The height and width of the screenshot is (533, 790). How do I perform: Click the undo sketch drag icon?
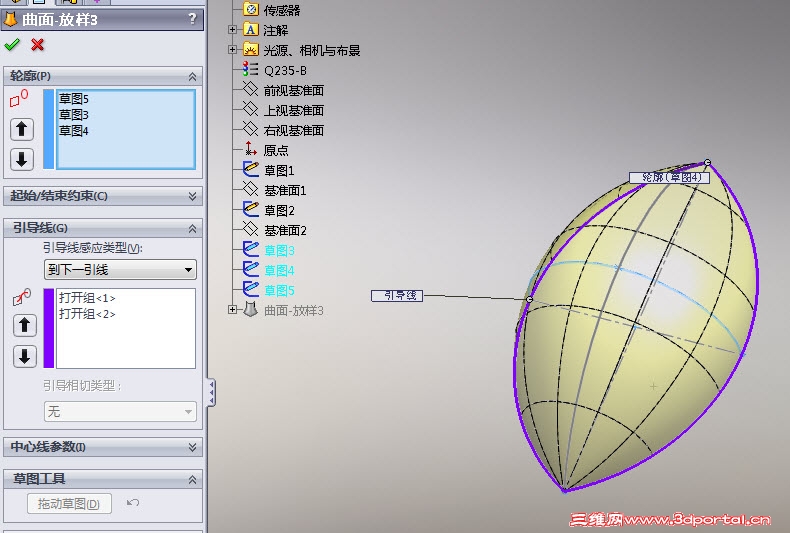(133, 502)
